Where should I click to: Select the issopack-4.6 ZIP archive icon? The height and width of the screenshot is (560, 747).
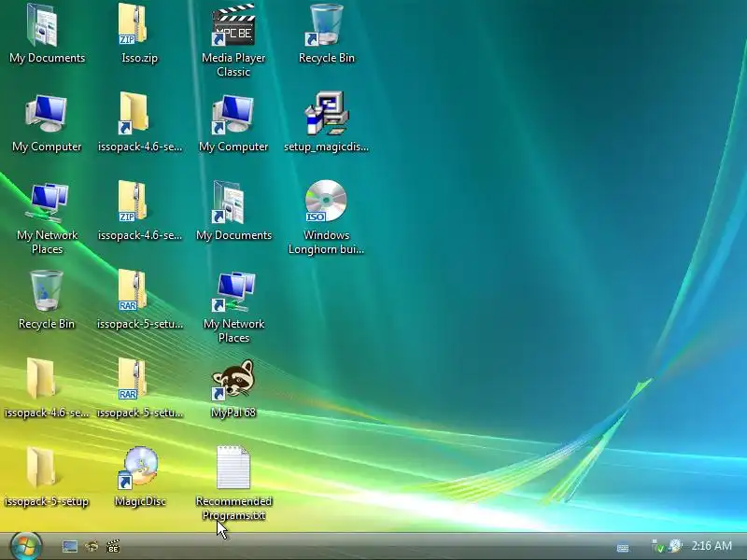[133, 201]
